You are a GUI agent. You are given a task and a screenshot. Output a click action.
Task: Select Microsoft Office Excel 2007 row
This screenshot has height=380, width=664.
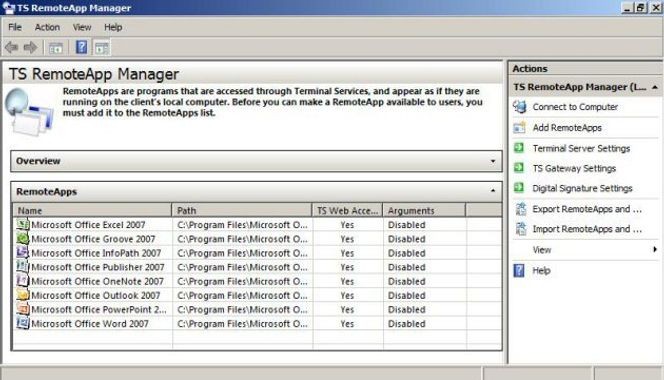pyautogui.click(x=257, y=225)
